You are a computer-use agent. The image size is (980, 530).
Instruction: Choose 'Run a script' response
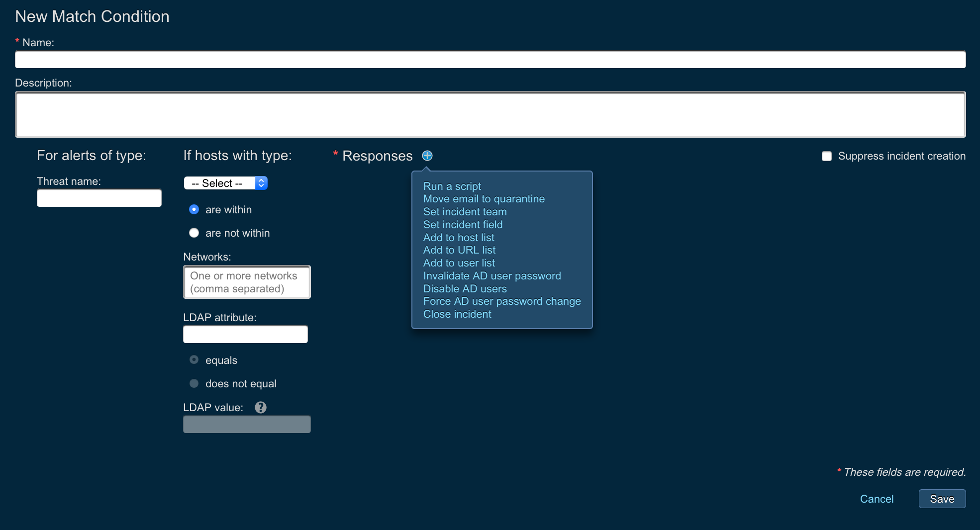[452, 186]
